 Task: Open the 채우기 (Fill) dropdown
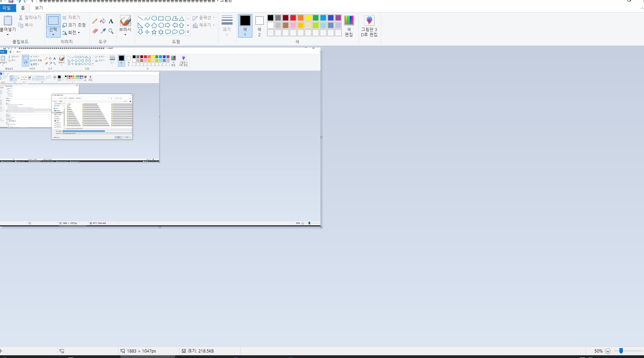204,25
